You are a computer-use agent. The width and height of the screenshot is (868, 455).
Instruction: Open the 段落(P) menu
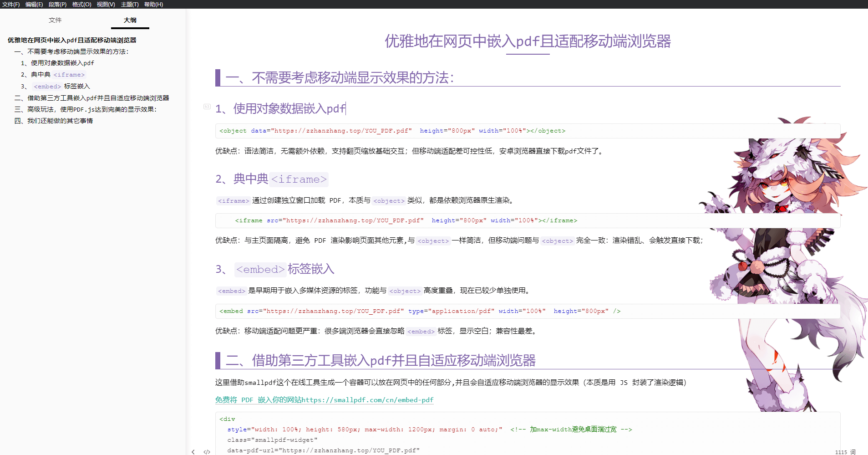(57, 5)
